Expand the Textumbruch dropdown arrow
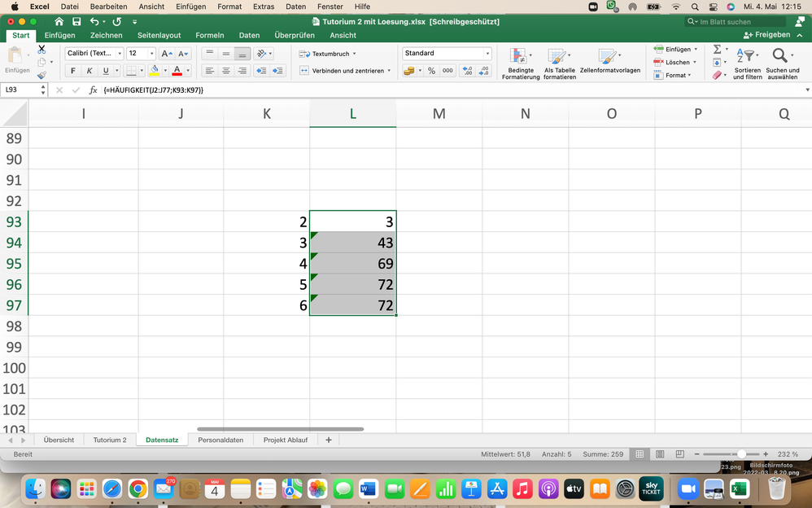 tap(354, 54)
